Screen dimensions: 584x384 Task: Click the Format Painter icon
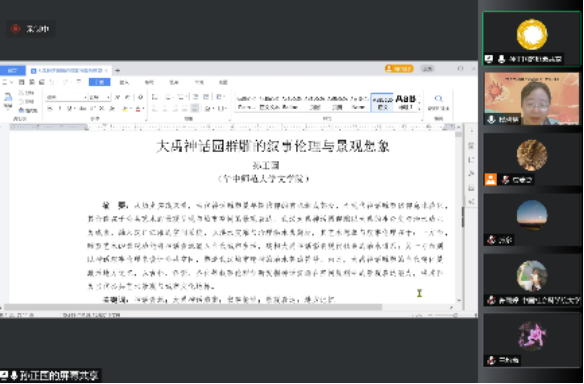(x=22, y=110)
